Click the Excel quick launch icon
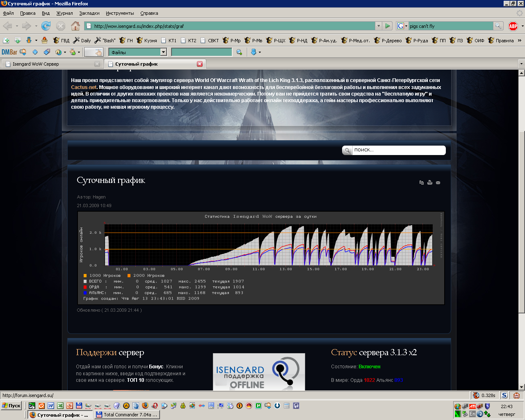Screen dimensions: 525x420 tap(60, 406)
